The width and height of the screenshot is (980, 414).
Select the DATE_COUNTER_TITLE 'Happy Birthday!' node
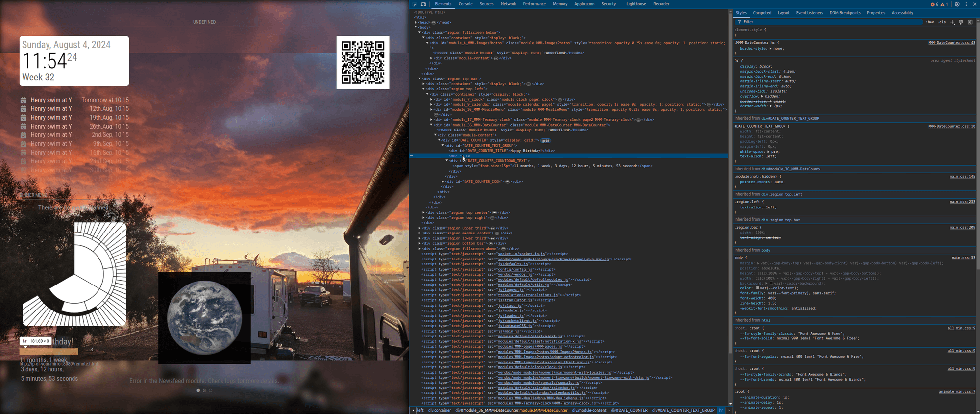tap(502, 151)
